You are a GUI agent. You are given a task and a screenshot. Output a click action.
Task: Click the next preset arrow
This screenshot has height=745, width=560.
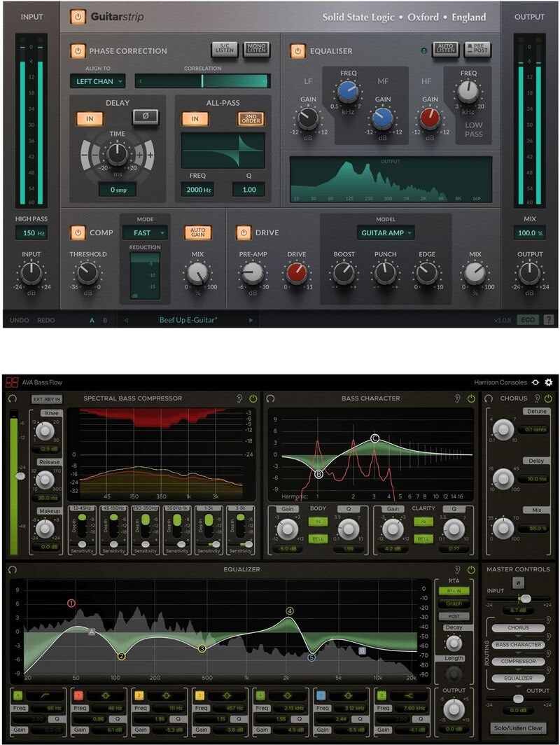click(251, 320)
